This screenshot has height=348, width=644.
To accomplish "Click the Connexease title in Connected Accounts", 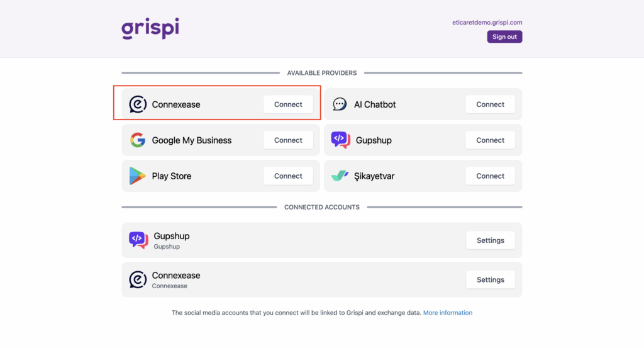I will [176, 275].
